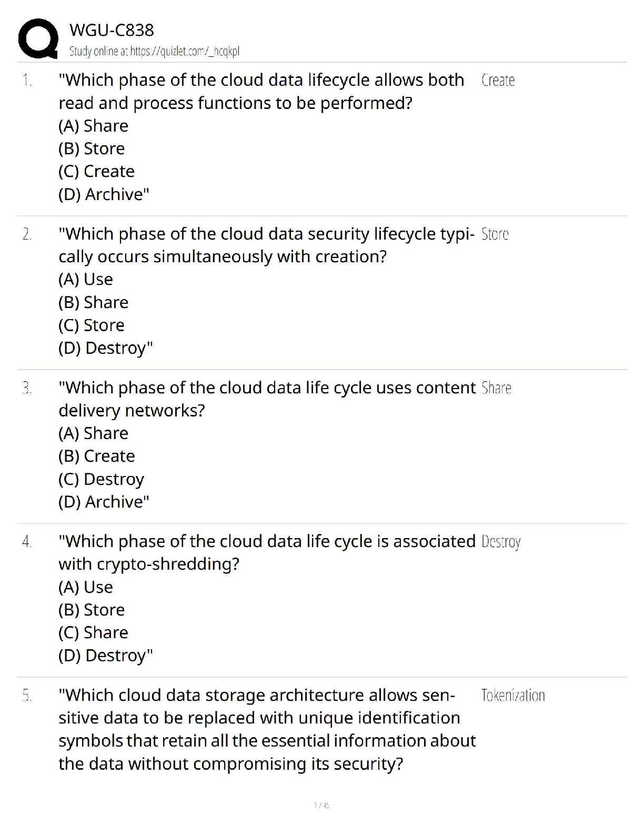Click question number 3 label
The height and width of the screenshot is (834, 644).
(27, 388)
